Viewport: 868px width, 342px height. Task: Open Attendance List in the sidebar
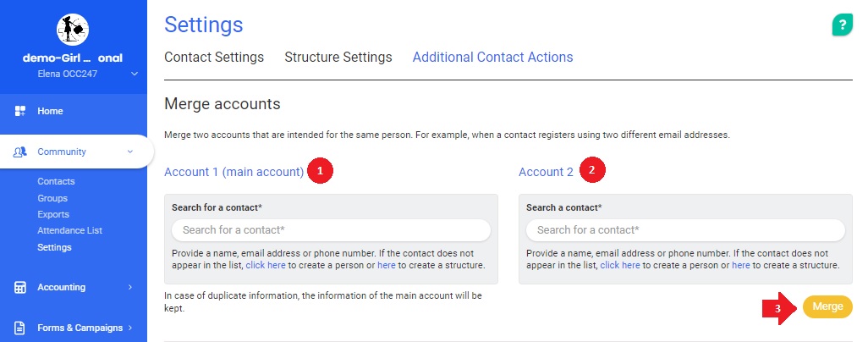click(x=69, y=230)
